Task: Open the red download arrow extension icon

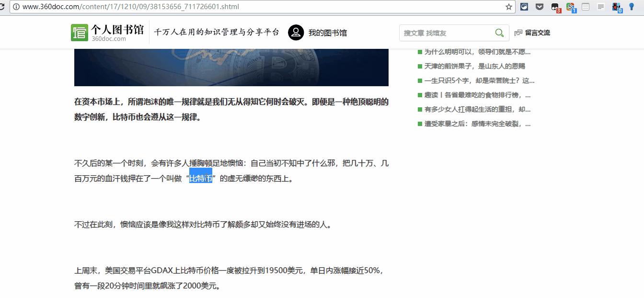Action: point(617,7)
